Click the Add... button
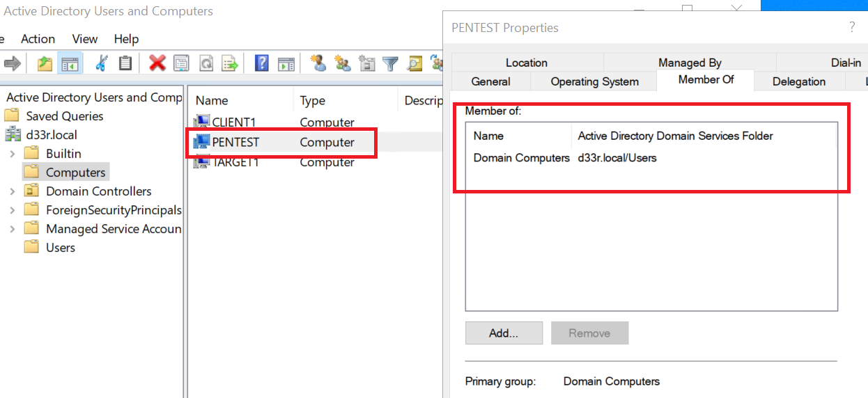This screenshot has height=398, width=868. [x=504, y=333]
